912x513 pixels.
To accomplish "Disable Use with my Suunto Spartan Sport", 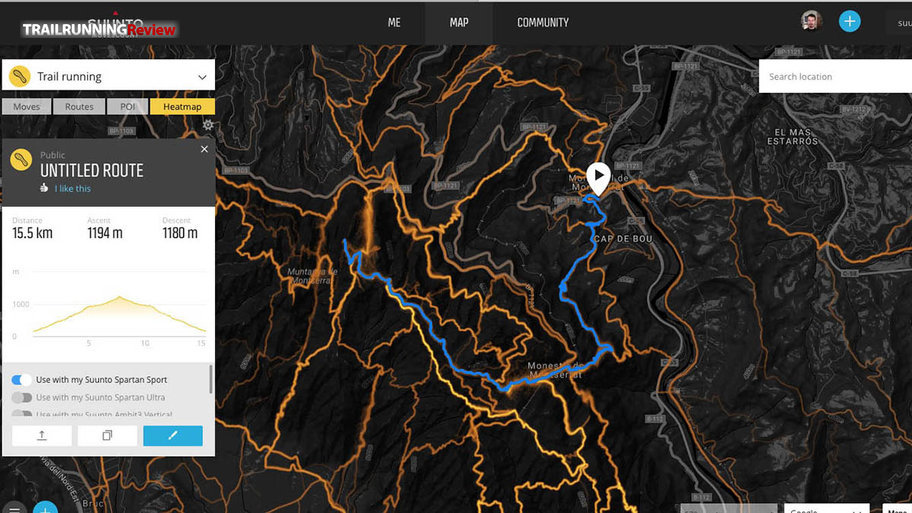I will coord(22,380).
